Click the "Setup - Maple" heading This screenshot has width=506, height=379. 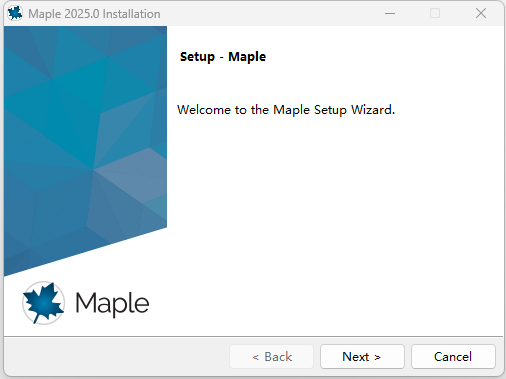point(223,57)
